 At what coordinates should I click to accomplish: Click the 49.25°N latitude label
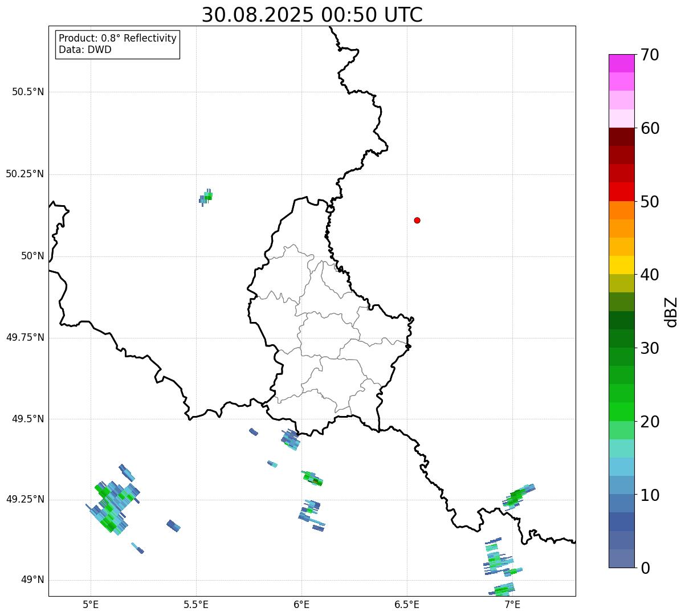[x=25, y=499]
